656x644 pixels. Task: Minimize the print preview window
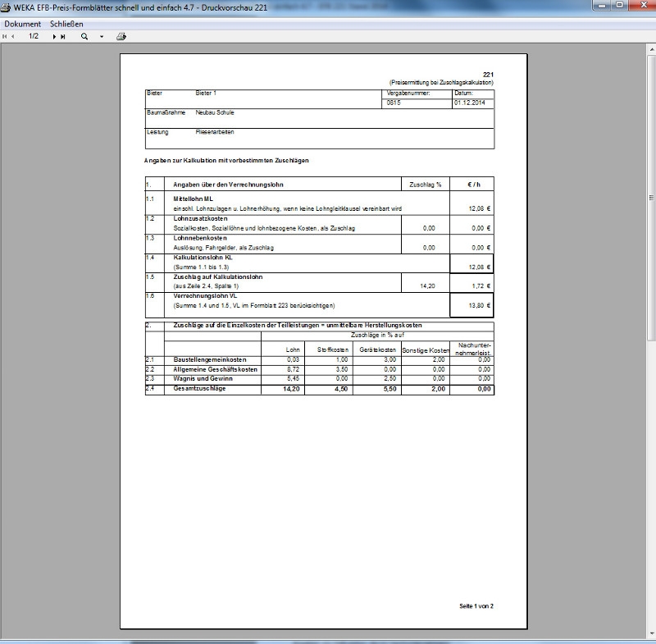(x=603, y=5)
